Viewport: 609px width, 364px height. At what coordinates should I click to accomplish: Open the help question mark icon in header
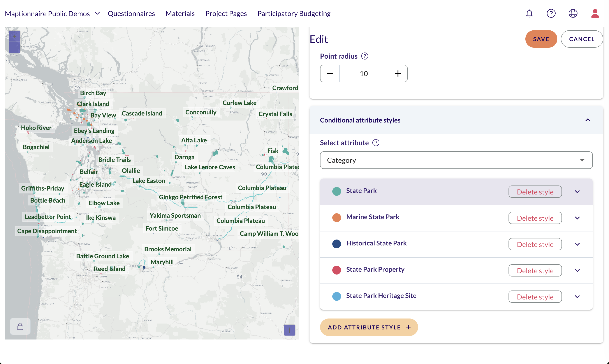pyautogui.click(x=551, y=14)
